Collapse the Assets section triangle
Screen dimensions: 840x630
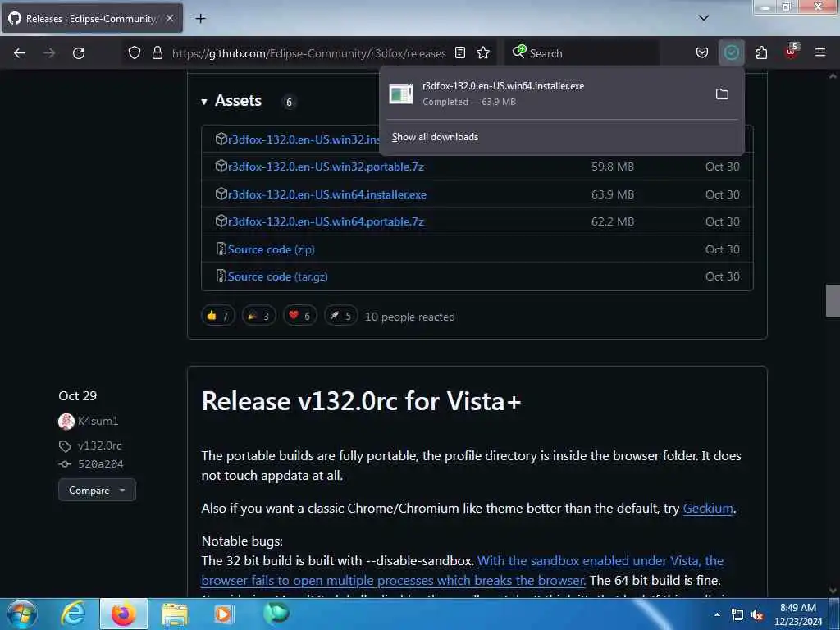[204, 102]
